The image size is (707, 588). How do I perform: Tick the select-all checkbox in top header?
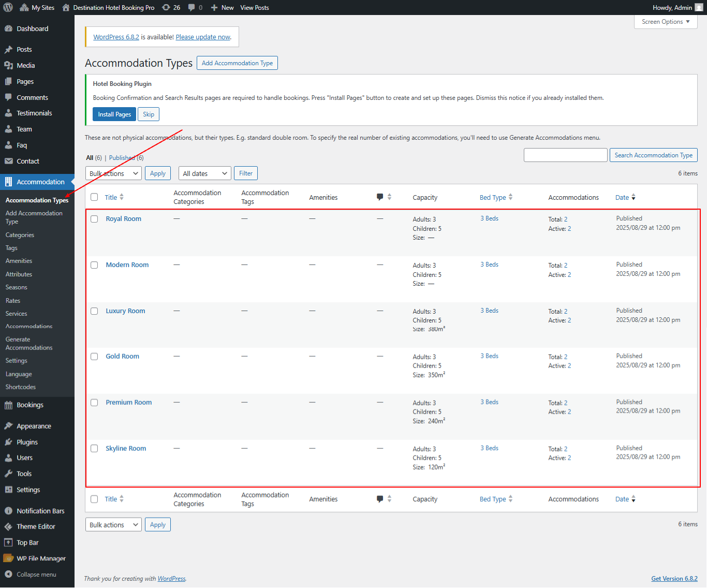pos(94,197)
